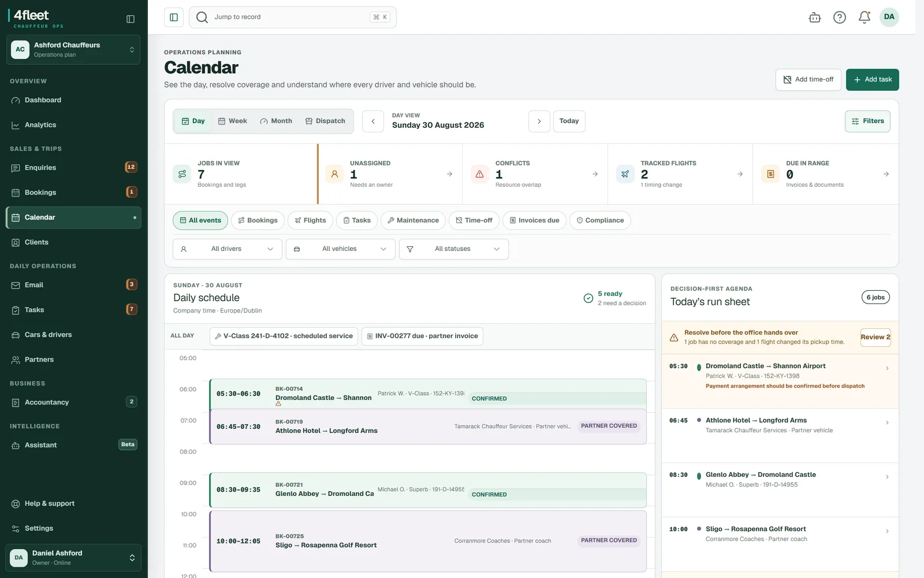Click Add time-off button
The height and width of the screenshot is (578, 924).
pyautogui.click(x=808, y=80)
